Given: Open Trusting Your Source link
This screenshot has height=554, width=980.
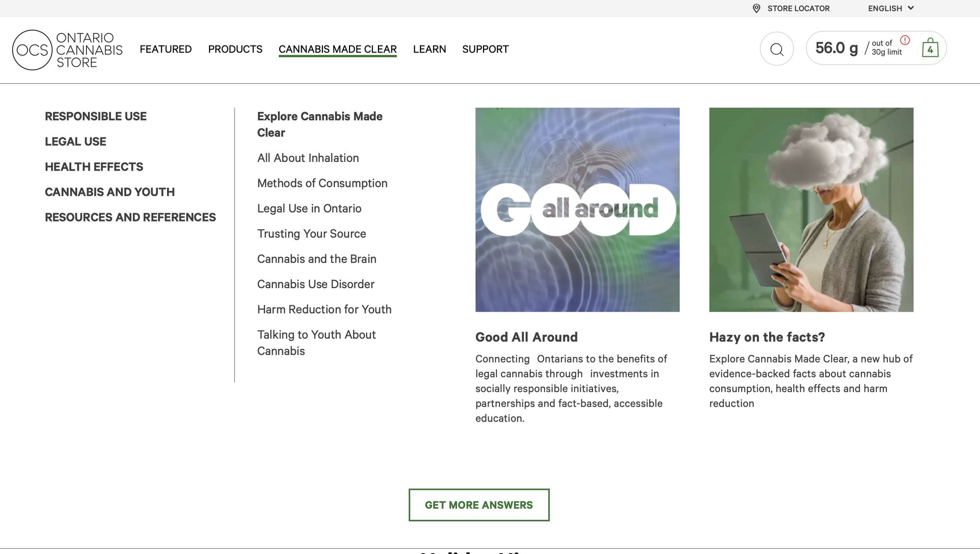Looking at the screenshot, I should (x=311, y=234).
